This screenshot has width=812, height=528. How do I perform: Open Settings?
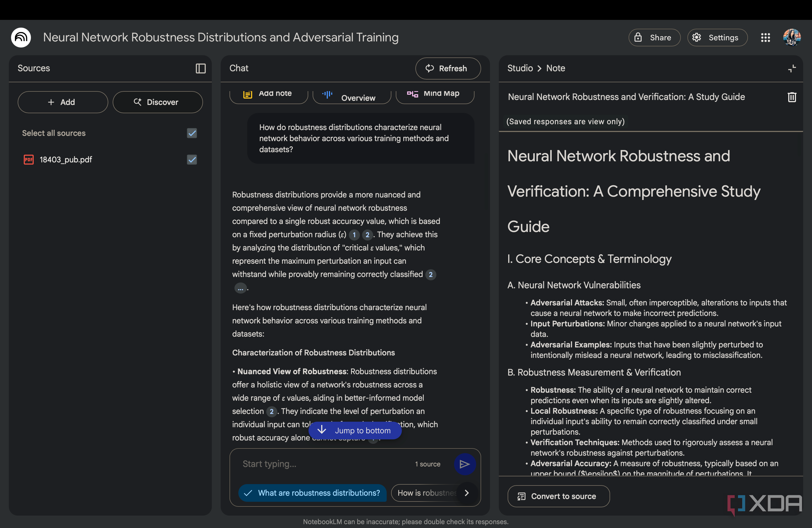[717, 38]
